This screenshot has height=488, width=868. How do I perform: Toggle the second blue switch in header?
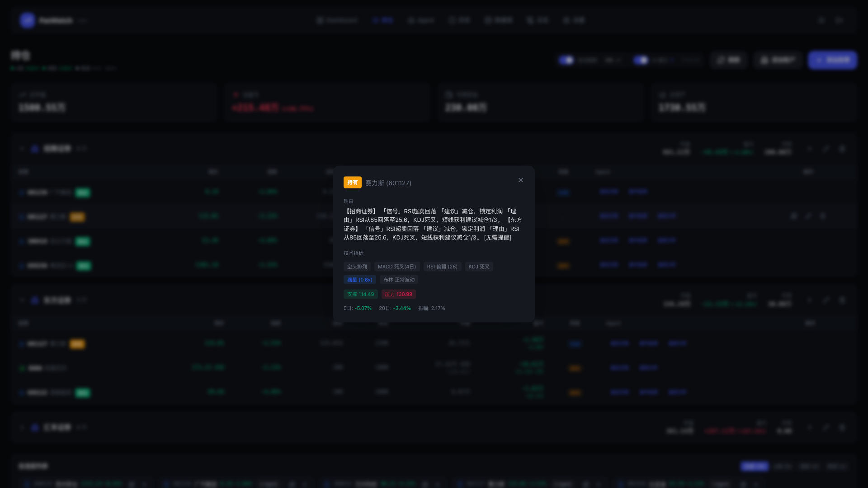pos(641,60)
